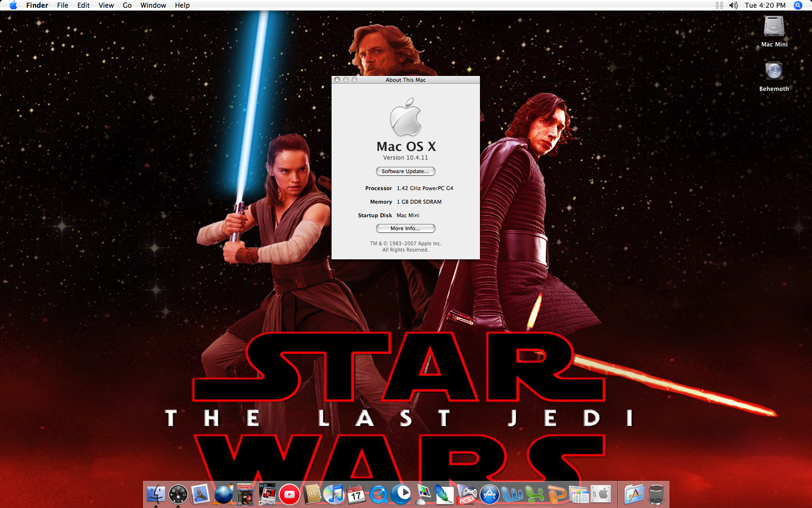Open the volume control in menu bar
812x508 pixels.
[x=733, y=5]
